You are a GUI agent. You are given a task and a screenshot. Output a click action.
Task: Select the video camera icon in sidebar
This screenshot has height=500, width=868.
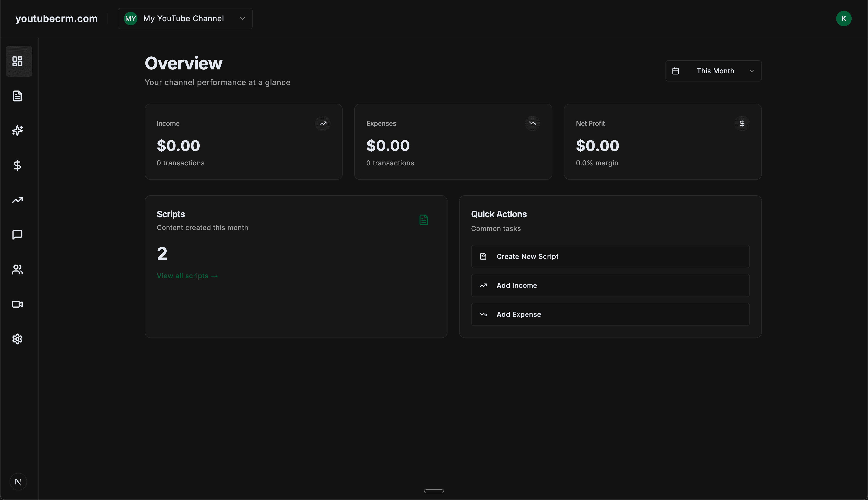[18, 304]
